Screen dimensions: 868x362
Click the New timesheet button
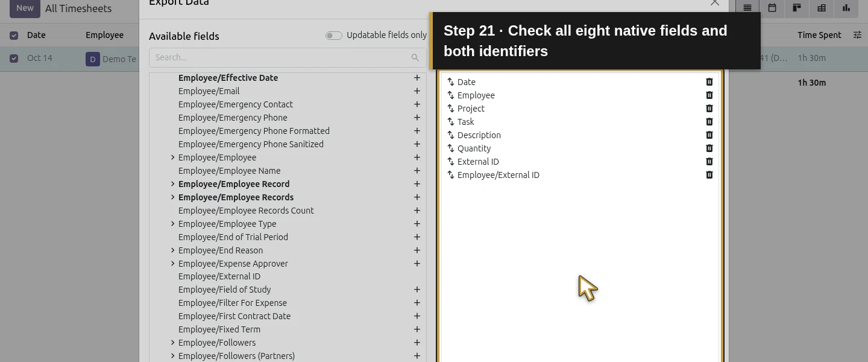coord(25,8)
